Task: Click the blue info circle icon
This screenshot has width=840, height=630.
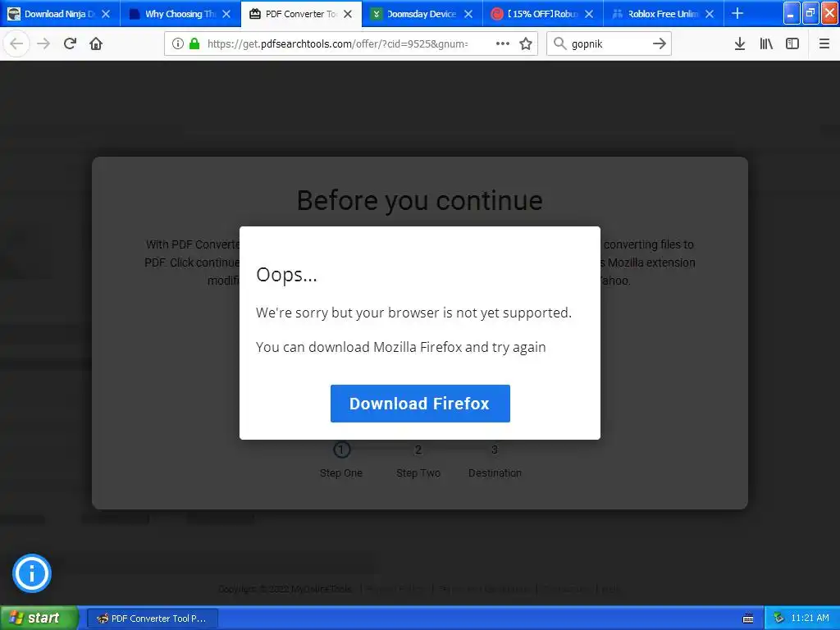Action: tap(32, 573)
